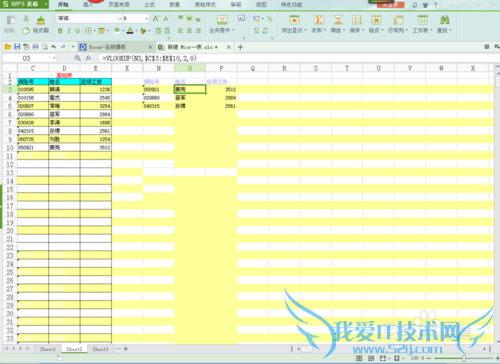This screenshot has height=364, width=500.
Task: Toggle Center horizontal alignment
Action: click(x=189, y=31)
